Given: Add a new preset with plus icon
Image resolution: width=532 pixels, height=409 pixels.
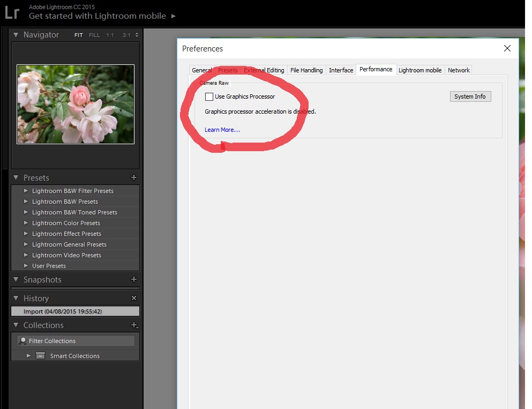Looking at the screenshot, I should 134,177.
